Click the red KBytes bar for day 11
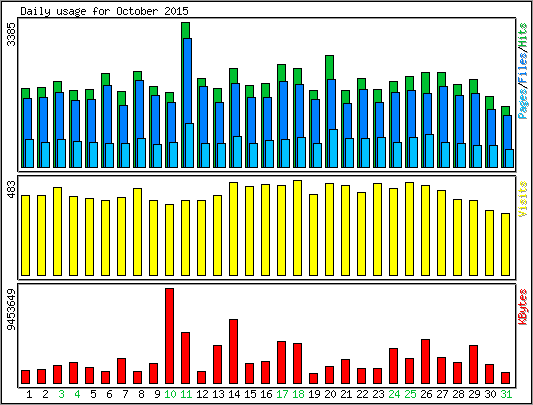The image size is (533, 405). coord(185,358)
